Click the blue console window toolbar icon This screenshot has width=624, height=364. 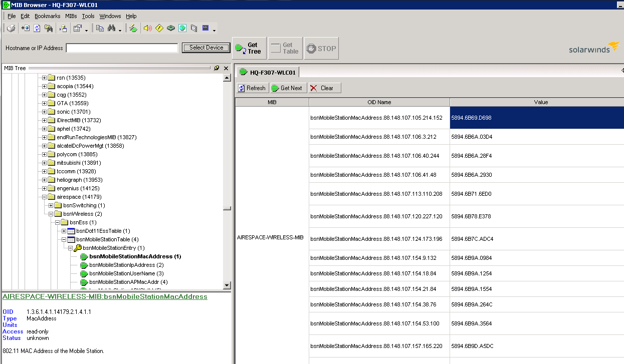[x=205, y=29]
